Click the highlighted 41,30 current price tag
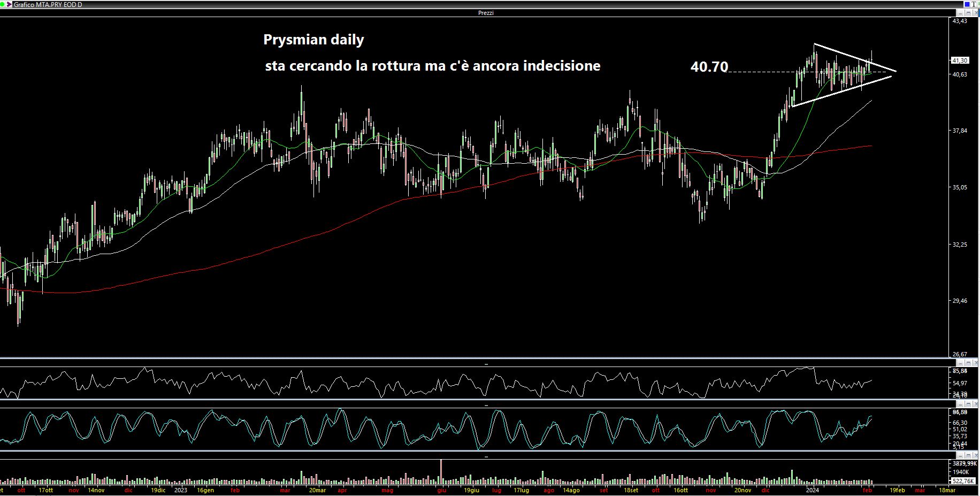 [960, 60]
